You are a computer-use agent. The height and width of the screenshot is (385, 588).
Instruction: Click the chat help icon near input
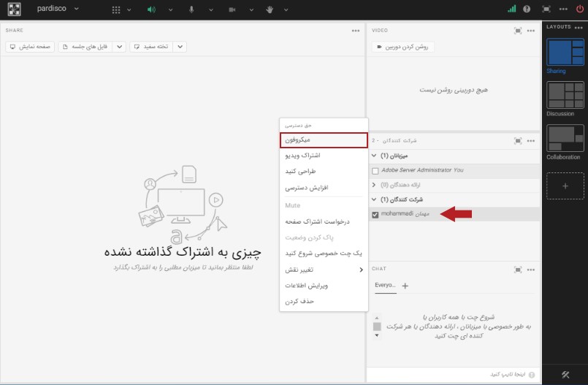click(532, 375)
